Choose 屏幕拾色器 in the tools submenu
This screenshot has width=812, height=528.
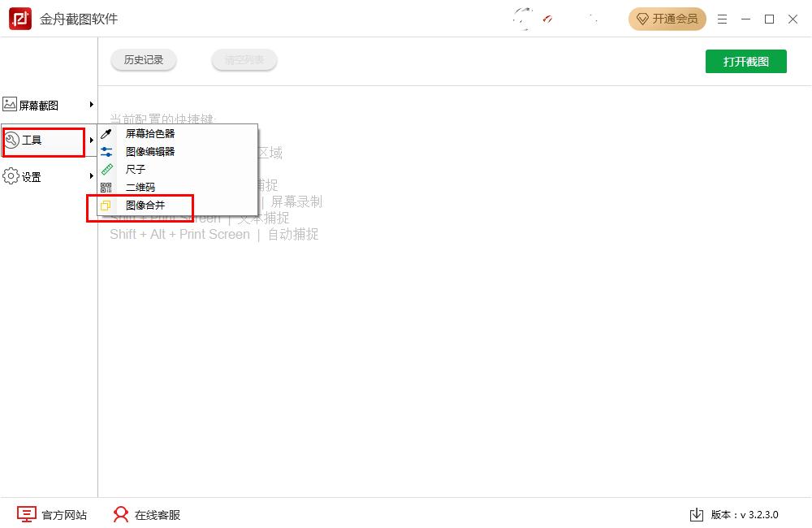(150, 134)
